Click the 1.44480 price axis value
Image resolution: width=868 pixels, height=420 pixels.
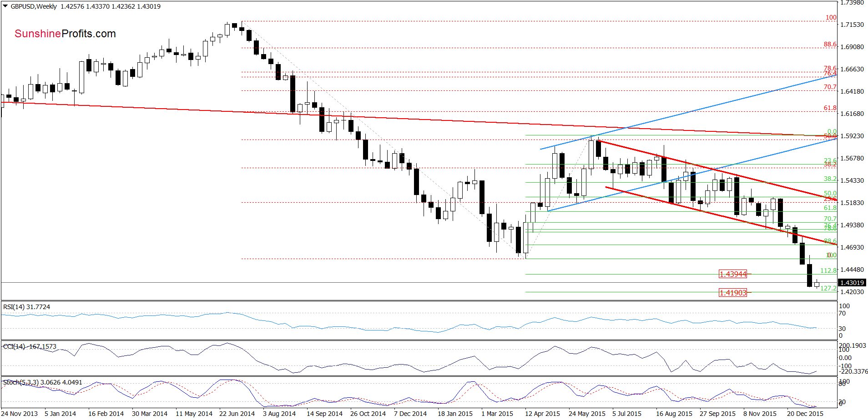(x=852, y=270)
